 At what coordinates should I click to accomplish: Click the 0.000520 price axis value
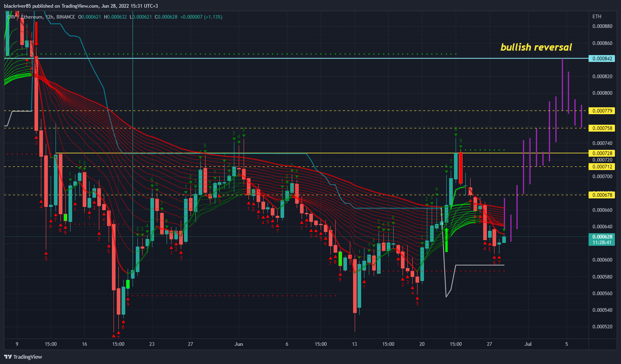[602, 327]
